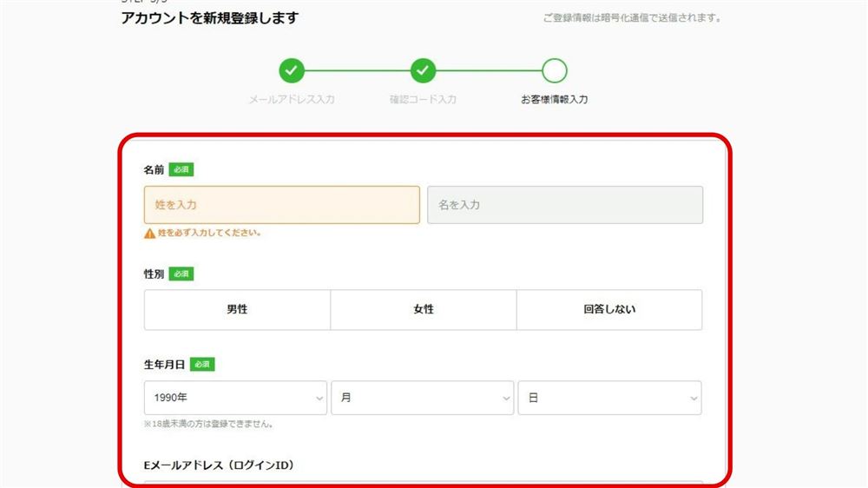
Task: Click the empty step circle above お客様情報入力
Action: click(554, 70)
